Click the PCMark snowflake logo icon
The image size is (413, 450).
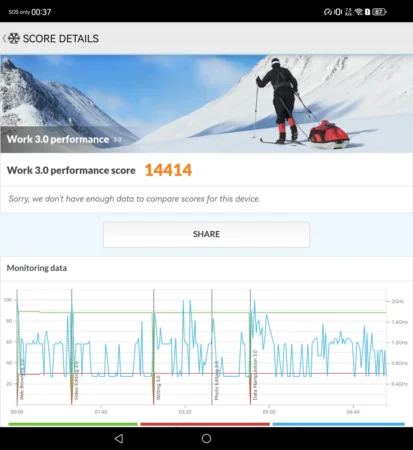(14, 38)
